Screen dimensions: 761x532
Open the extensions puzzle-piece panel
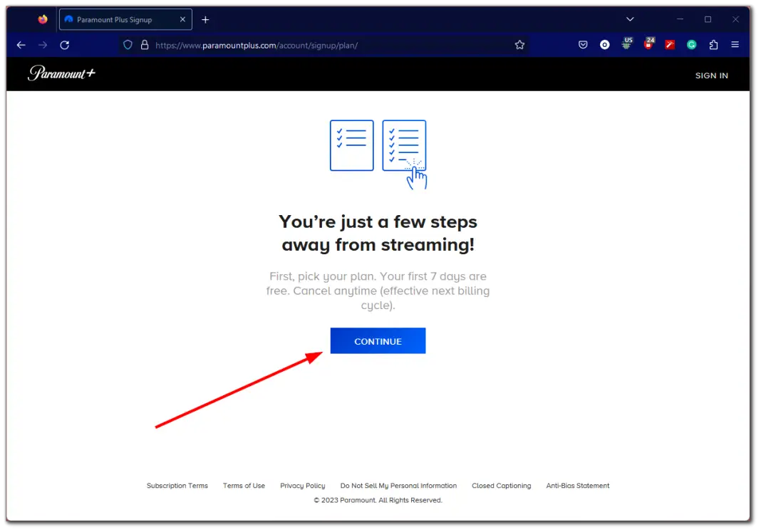tap(713, 45)
